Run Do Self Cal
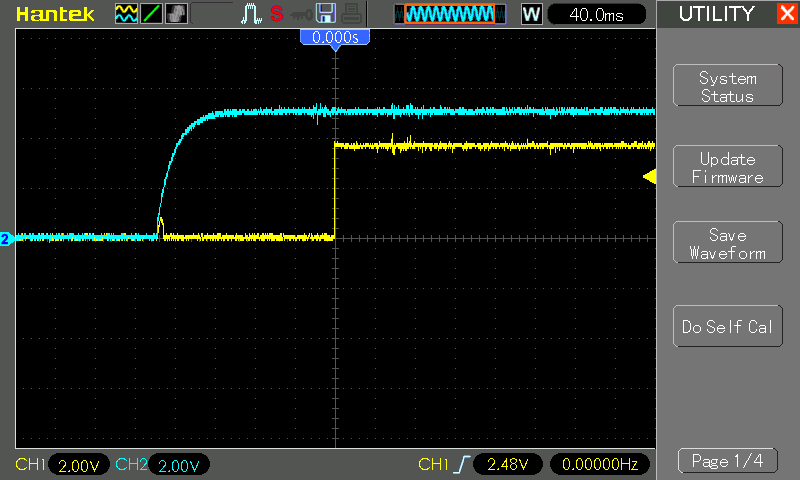 [x=727, y=327]
